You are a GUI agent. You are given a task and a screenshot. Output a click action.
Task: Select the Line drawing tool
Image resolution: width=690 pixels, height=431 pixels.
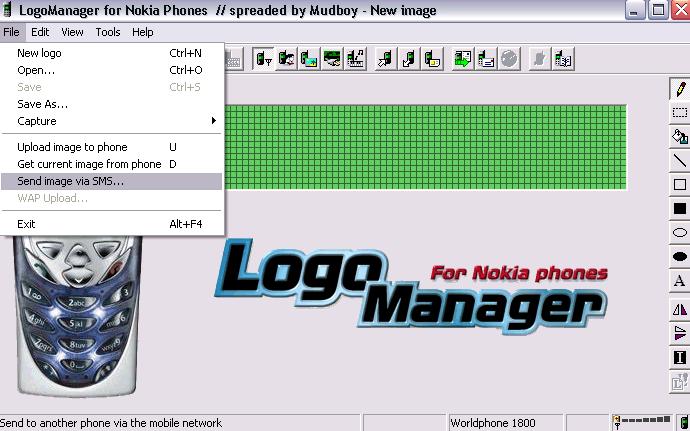click(x=680, y=161)
